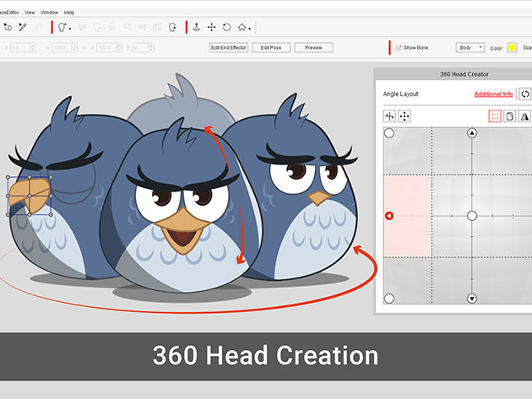
Task: Select the bone pick tool icon
Action: (8, 27)
